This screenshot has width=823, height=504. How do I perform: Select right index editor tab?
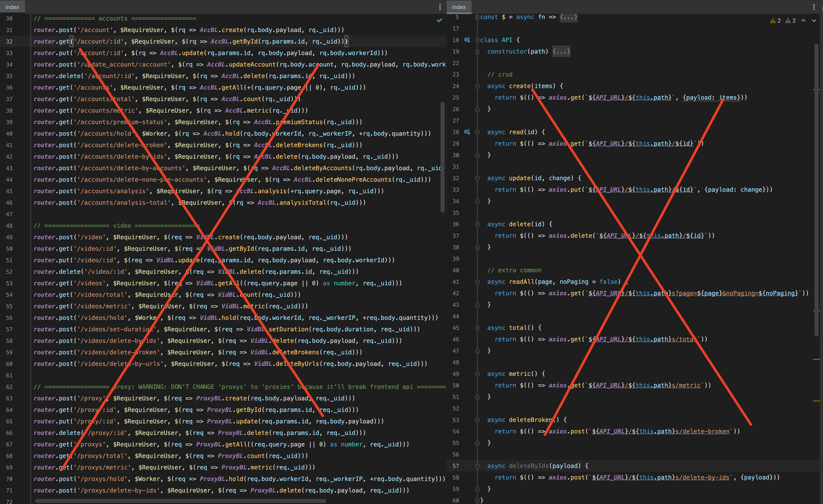click(459, 7)
